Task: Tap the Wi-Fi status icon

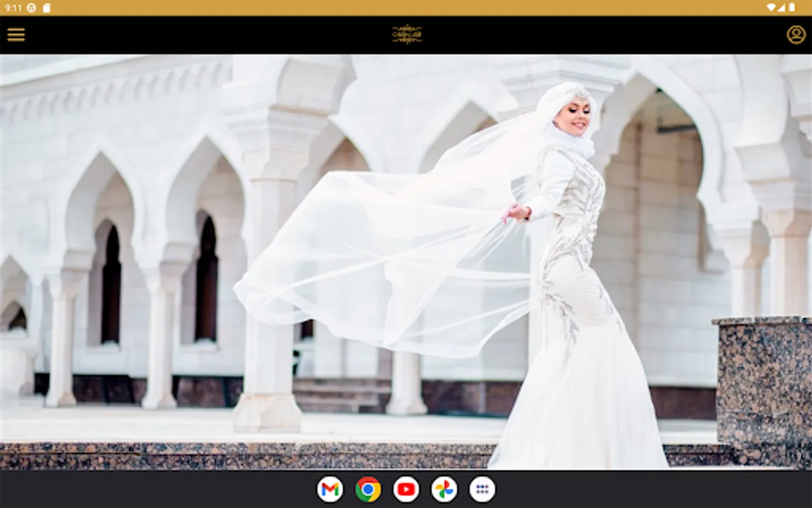Action: [771, 8]
